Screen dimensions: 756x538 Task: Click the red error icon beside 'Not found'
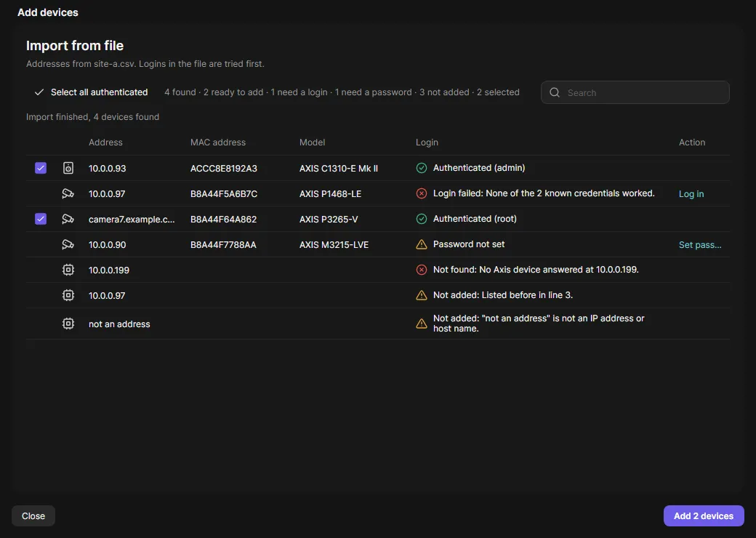click(422, 270)
